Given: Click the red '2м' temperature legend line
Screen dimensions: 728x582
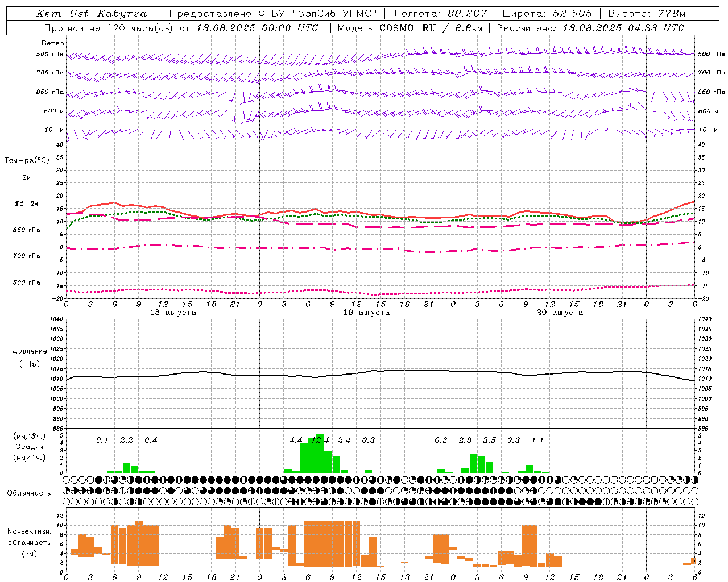Looking at the screenshot, I should tap(26, 184).
